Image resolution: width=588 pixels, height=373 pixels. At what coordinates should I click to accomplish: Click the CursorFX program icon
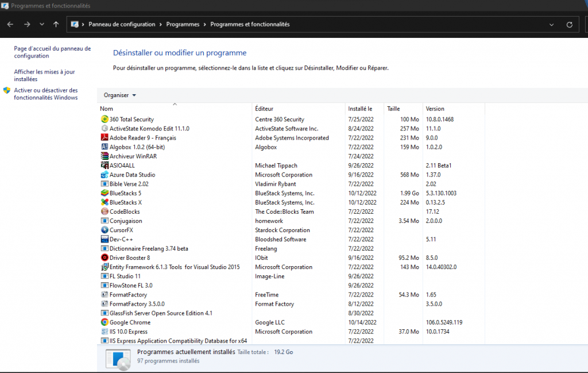105,230
